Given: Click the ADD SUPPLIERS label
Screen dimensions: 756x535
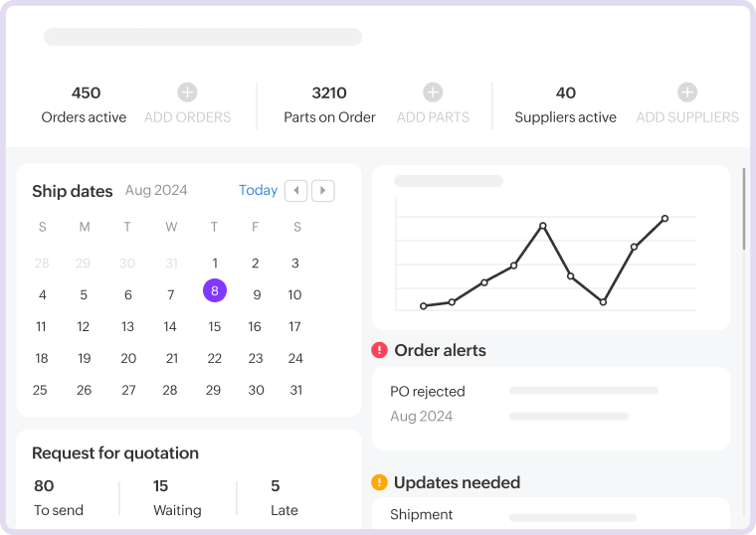Looking at the screenshot, I should (x=687, y=117).
